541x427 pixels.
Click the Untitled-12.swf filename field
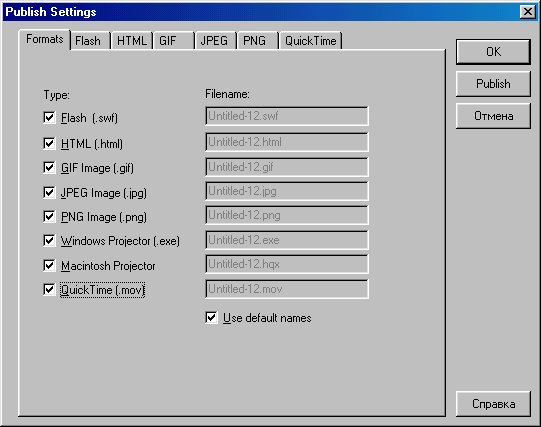287,116
